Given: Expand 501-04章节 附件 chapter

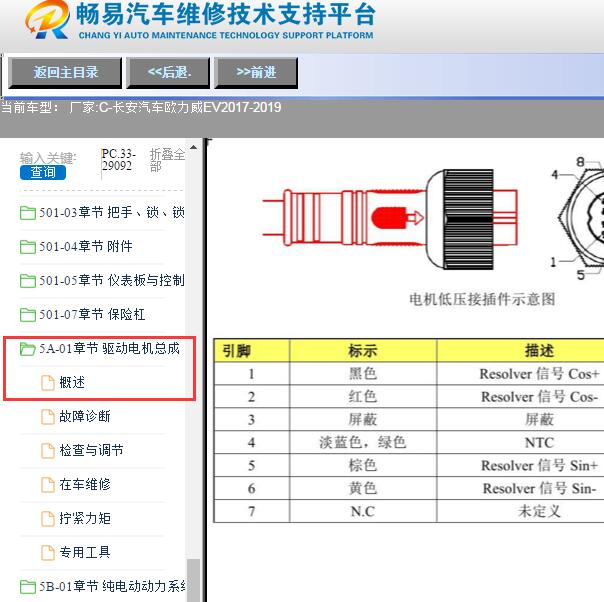Looking at the screenshot, I should [86, 247].
